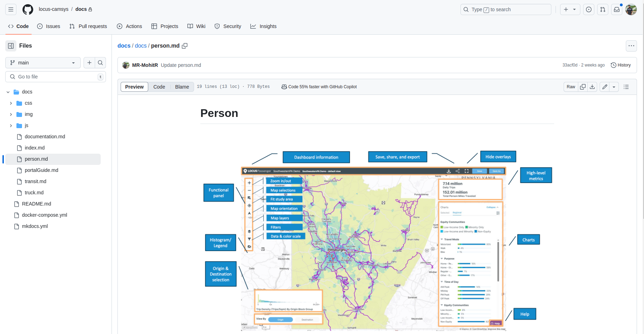The height and width of the screenshot is (334, 644).
Task: Open the Pull requests tab
Action: (88, 26)
